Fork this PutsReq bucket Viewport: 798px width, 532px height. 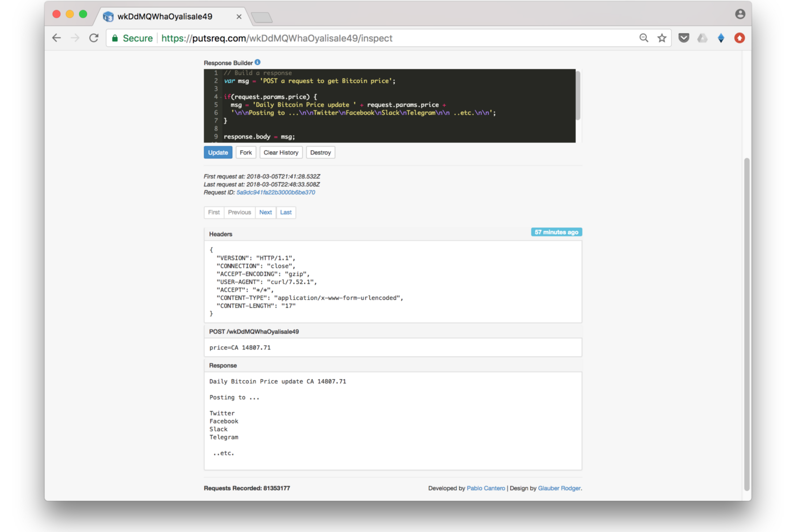pos(245,153)
